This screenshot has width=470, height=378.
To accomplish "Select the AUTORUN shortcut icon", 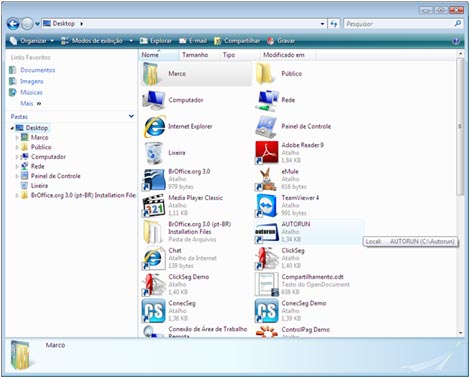I will pos(267,232).
